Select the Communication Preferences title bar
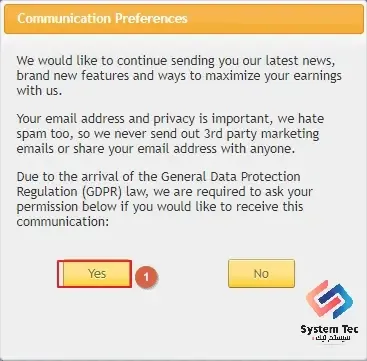The image size is (367, 361). tap(184, 19)
